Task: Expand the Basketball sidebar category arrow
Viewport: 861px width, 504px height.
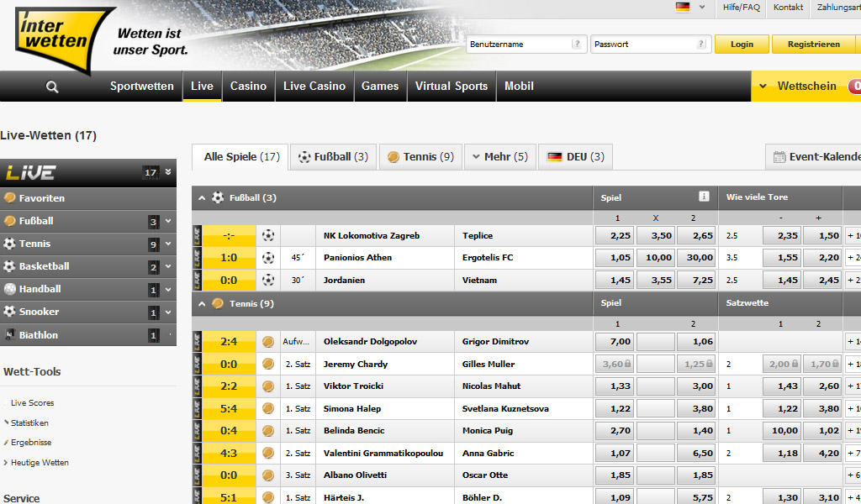Action: (x=168, y=266)
